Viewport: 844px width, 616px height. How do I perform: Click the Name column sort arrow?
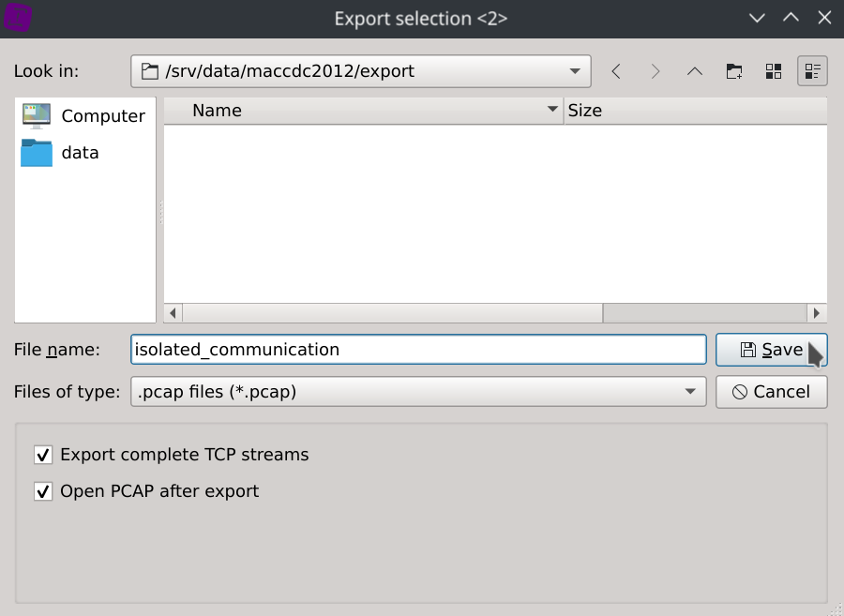pyautogui.click(x=552, y=111)
